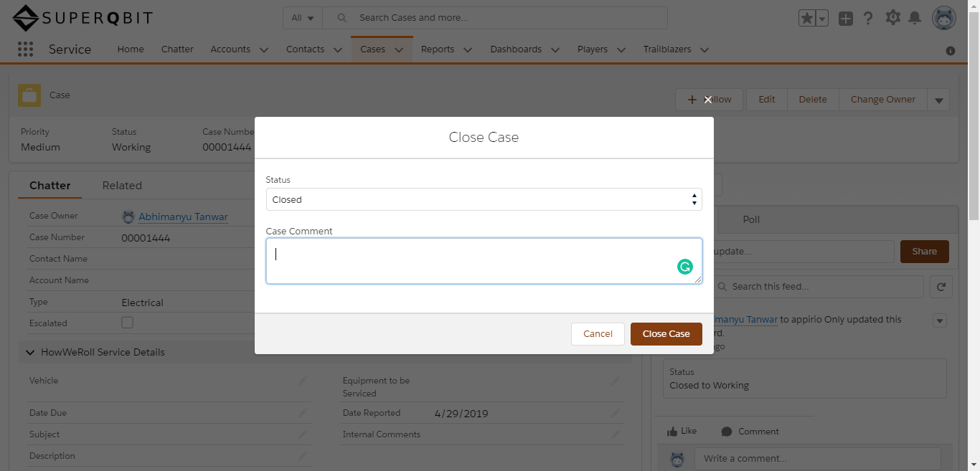Click the search icon in global search

(342, 18)
